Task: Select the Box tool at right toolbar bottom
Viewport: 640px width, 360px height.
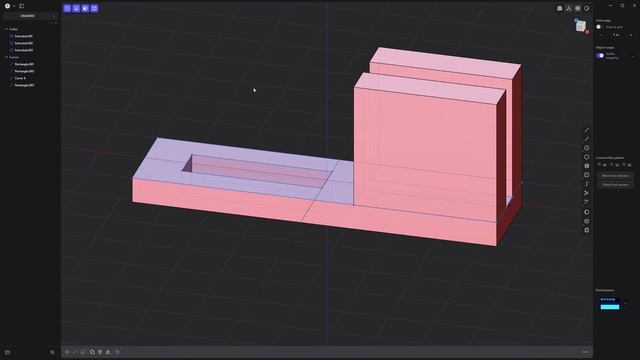Action: 587,230
